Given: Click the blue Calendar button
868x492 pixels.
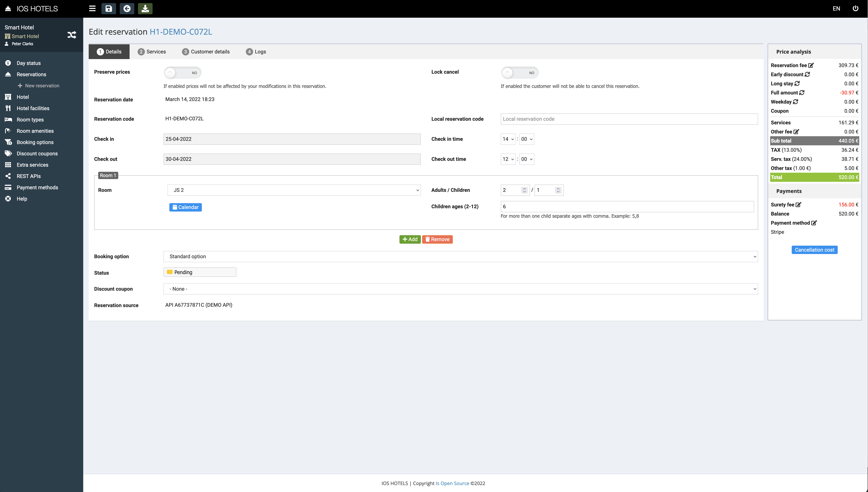Looking at the screenshot, I should pyautogui.click(x=185, y=207).
